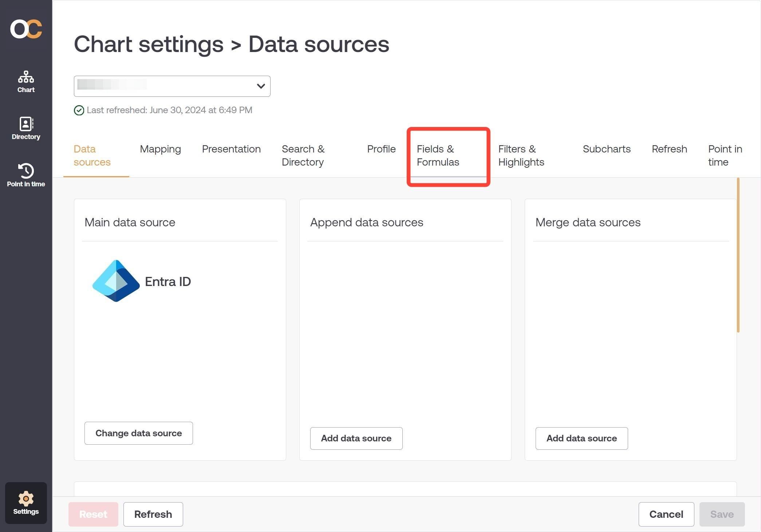Switch to the Subcharts tab
This screenshot has height=532, width=761.
click(606, 149)
